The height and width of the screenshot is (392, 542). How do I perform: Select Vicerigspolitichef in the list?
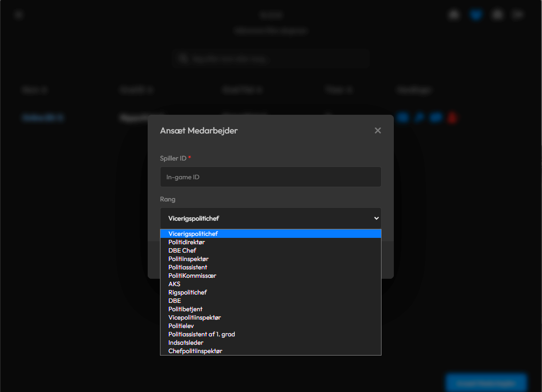click(271, 234)
